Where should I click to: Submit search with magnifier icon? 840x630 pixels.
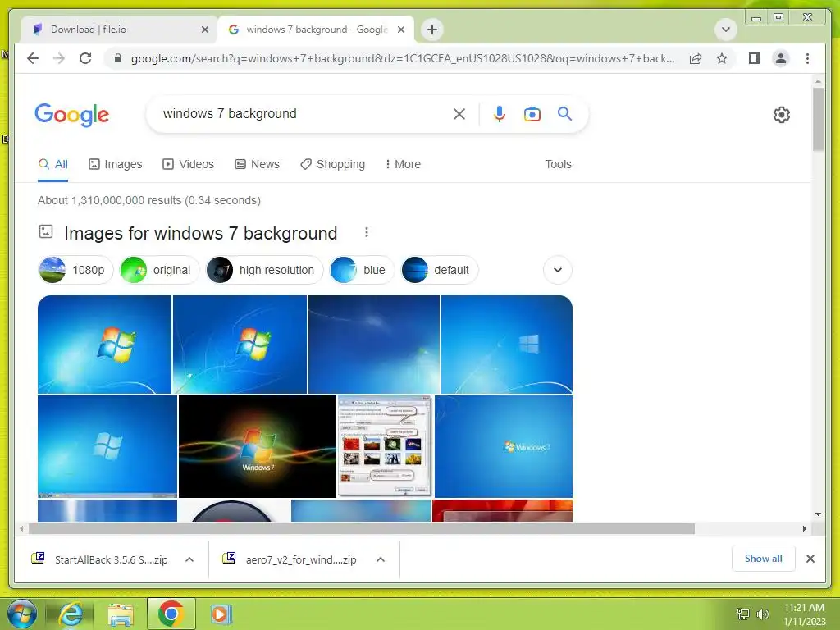pyautogui.click(x=564, y=113)
